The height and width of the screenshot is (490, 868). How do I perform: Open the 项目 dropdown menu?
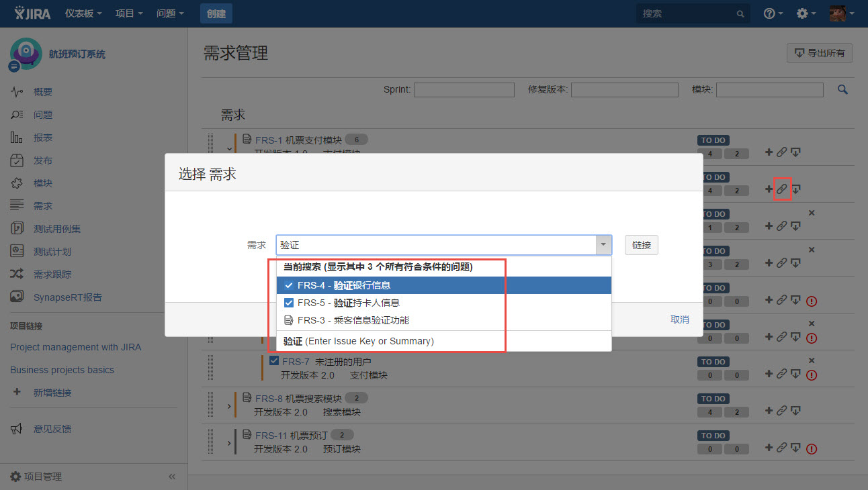click(129, 13)
